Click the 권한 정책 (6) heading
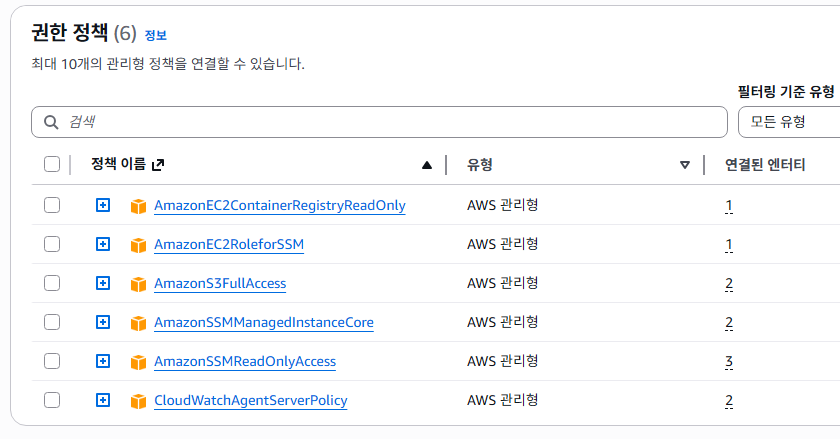Screen dimensions: 840x439 point(84,33)
